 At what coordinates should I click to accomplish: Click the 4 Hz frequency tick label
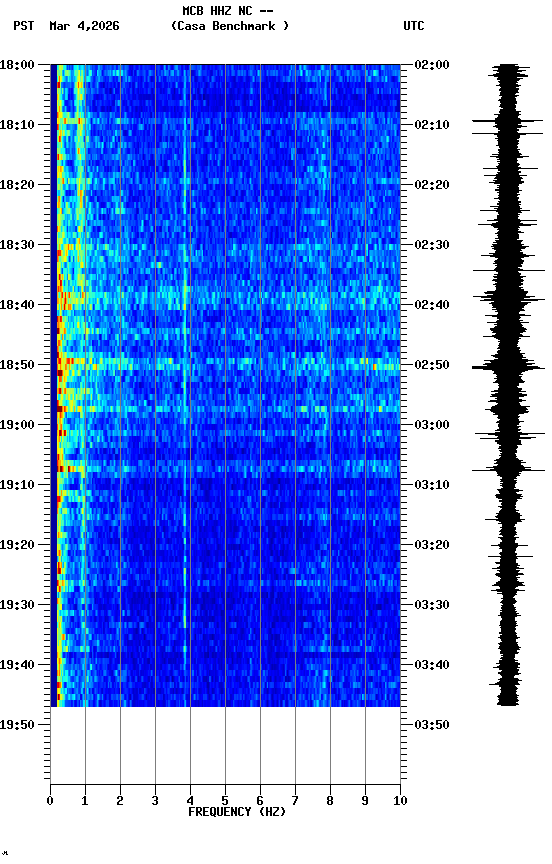point(190,802)
